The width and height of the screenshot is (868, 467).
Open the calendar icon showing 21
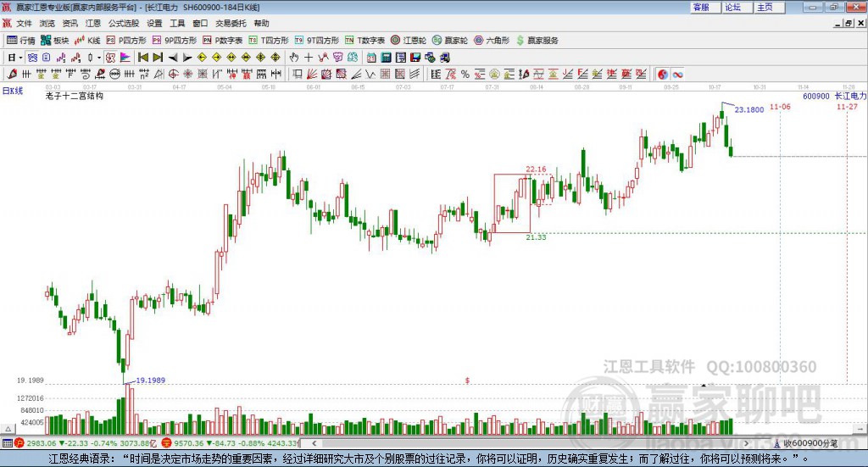371,58
